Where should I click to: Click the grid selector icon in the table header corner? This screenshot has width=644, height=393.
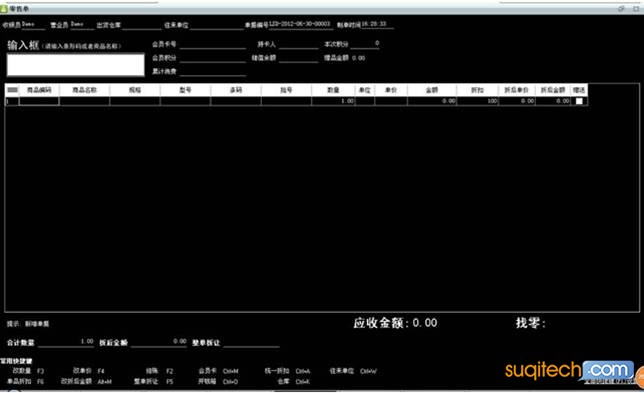click(12, 90)
